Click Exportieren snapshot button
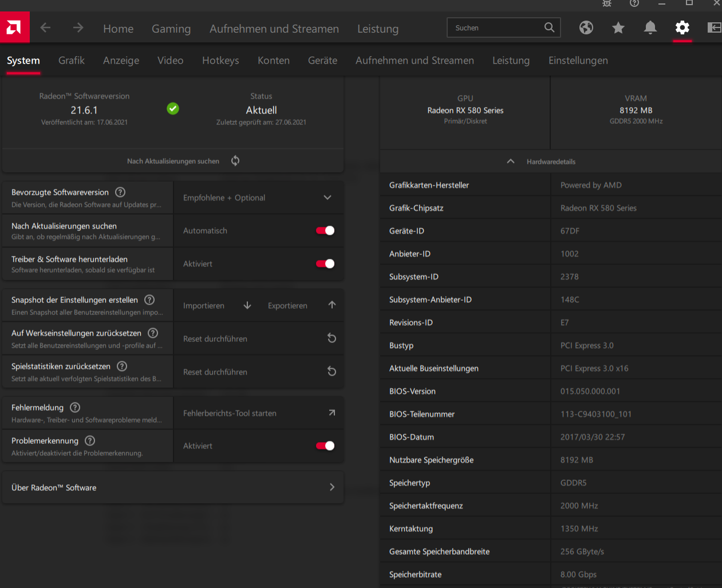This screenshot has width=722, height=588. click(x=287, y=306)
